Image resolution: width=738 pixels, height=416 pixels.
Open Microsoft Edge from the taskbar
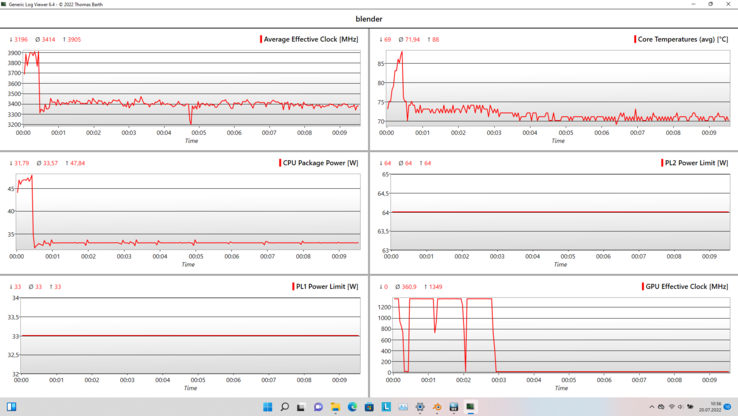click(x=352, y=407)
